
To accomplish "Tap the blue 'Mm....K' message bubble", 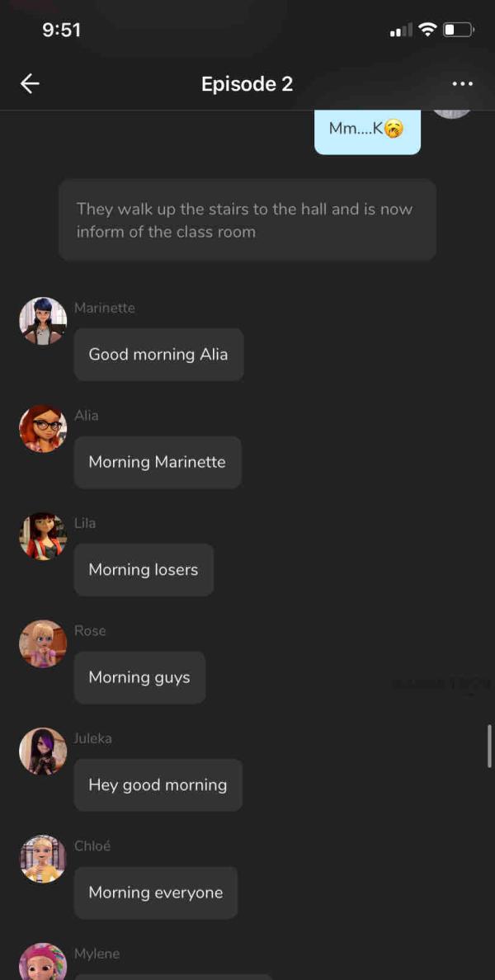I will (367, 132).
